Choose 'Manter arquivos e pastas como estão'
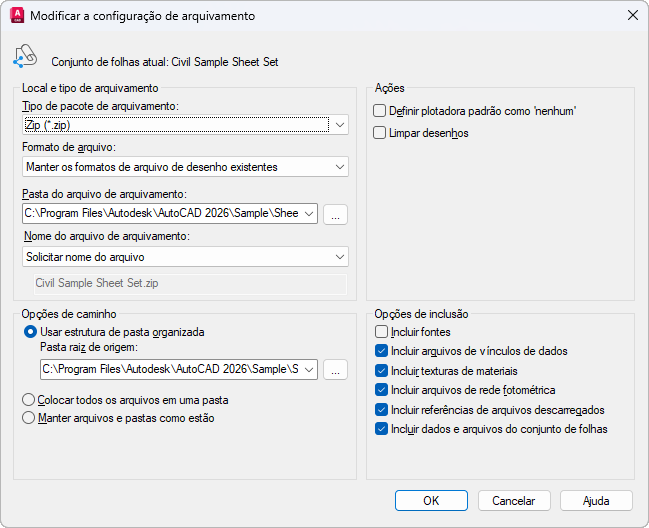649x528 pixels. (30, 418)
